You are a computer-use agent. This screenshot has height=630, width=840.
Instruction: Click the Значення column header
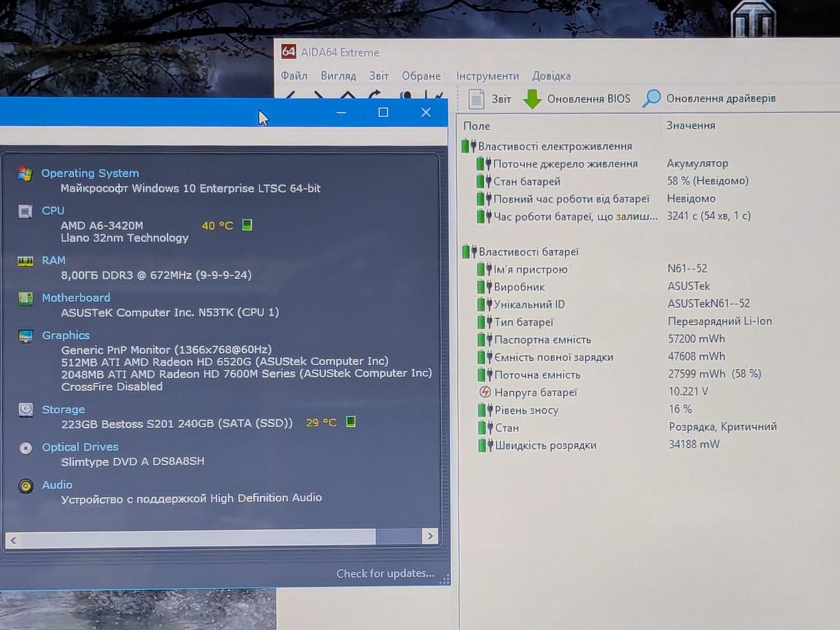coord(690,125)
